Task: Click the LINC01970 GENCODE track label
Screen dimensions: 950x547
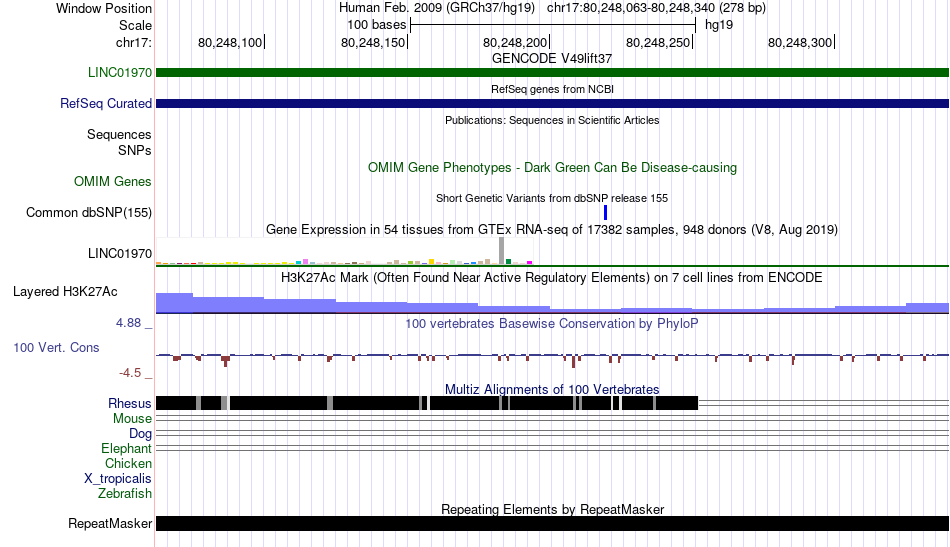Action: coord(119,72)
